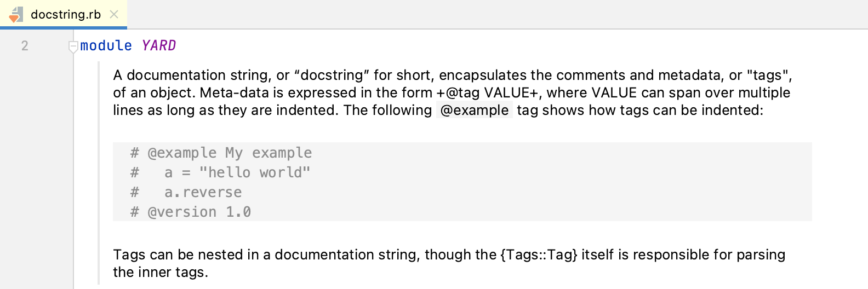868x289 pixels.
Task: Select the docstring.rb editor tab
Action: click(66, 15)
